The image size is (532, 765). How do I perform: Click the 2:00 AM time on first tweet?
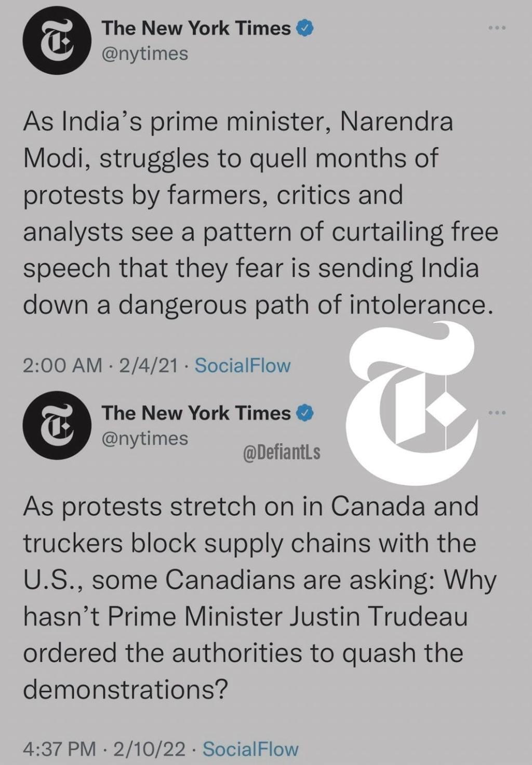pos(62,366)
